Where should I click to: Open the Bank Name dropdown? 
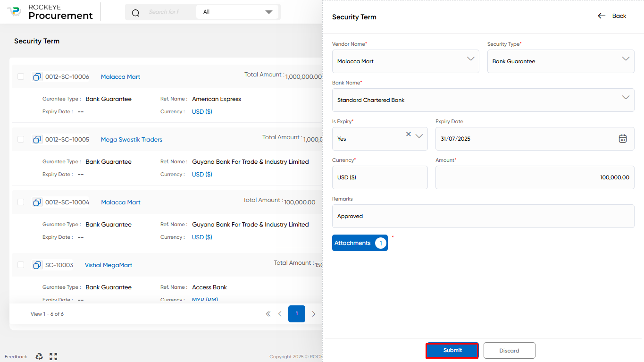(x=483, y=100)
